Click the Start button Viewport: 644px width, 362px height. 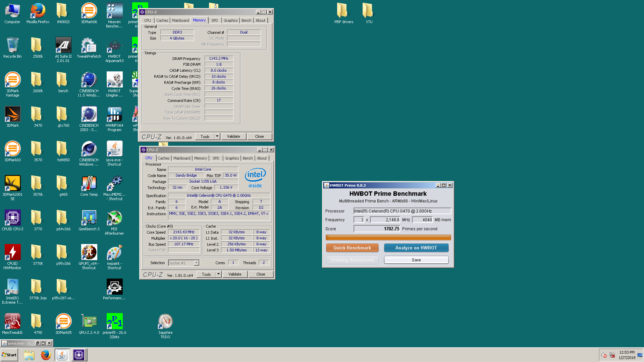(9, 355)
